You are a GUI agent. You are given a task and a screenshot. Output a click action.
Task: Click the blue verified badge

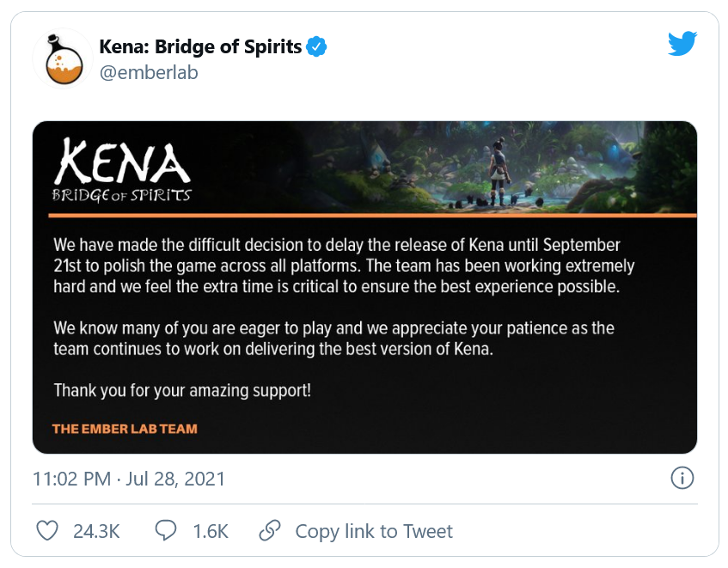[316, 47]
